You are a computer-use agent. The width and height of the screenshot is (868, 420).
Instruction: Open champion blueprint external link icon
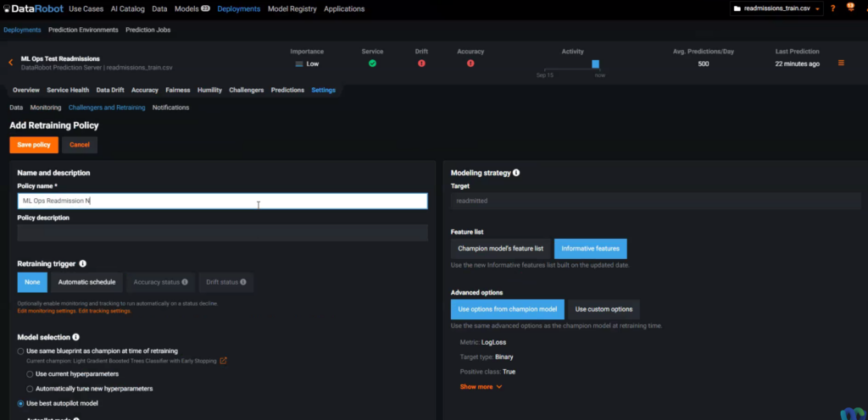pos(223,361)
